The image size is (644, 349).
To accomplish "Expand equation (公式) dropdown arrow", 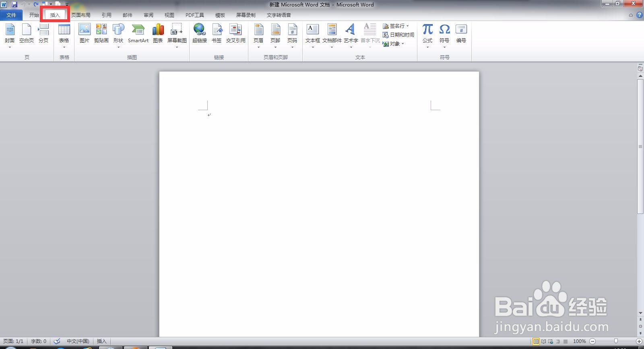I will (x=427, y=47).
